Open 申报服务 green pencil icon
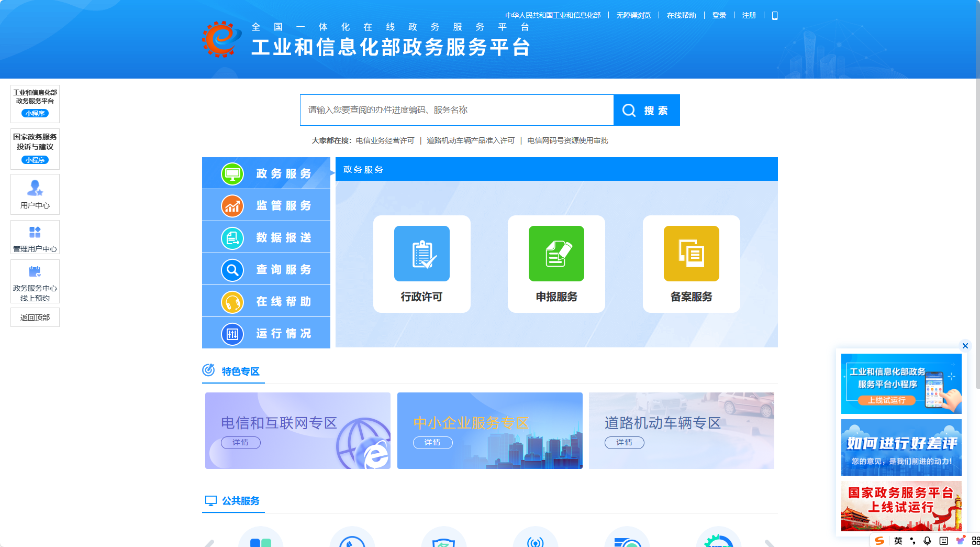 point(556,254)
